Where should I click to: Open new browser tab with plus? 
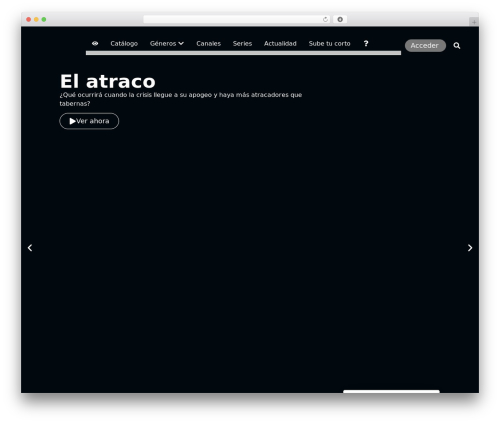click(x=474, y=22)
